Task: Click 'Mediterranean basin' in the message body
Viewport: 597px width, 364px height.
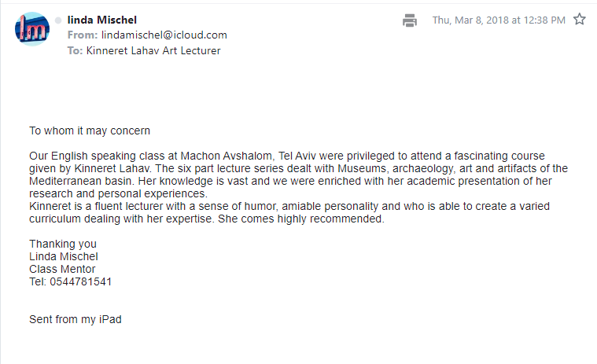Action: (x=82, y=181)
